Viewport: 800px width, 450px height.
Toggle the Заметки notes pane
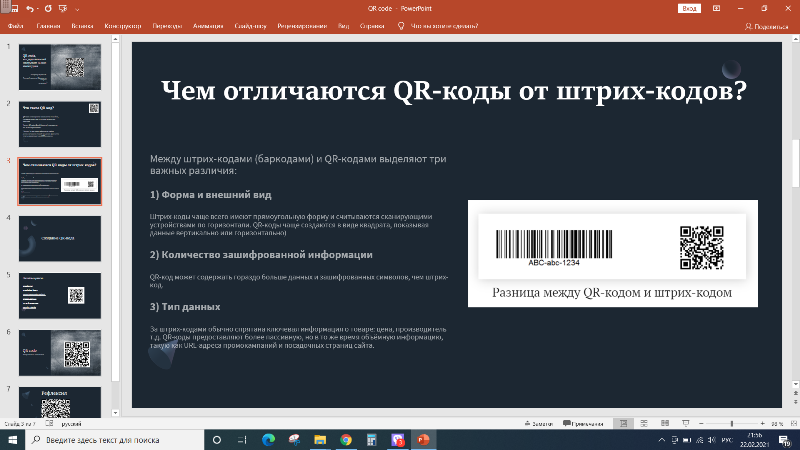pos(539,423)
